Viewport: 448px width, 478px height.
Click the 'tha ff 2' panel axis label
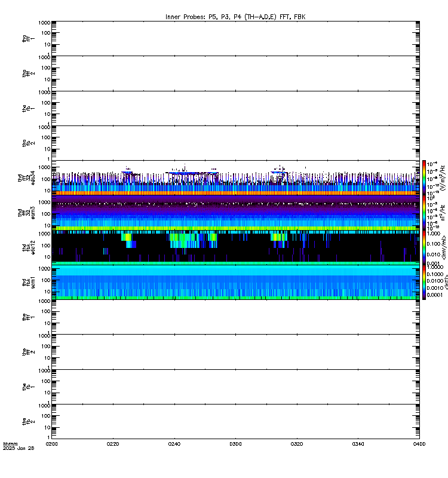pos(28,73)
